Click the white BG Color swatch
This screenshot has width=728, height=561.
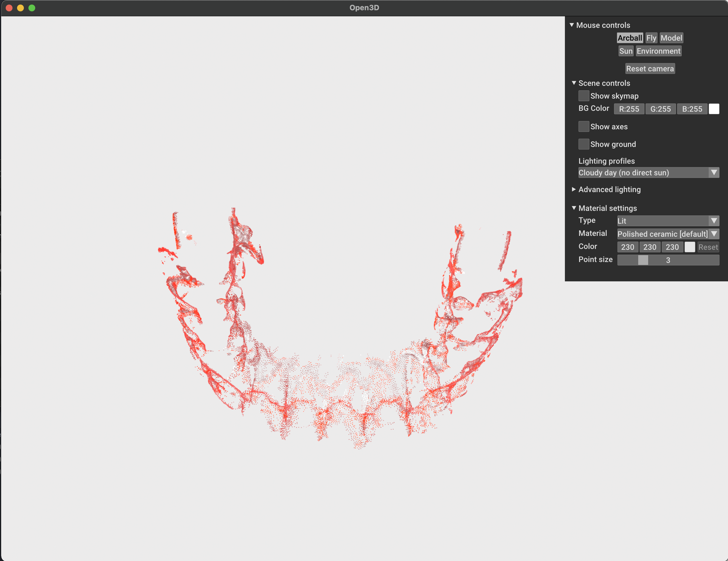pyautogui.click(x=714, y=109)
